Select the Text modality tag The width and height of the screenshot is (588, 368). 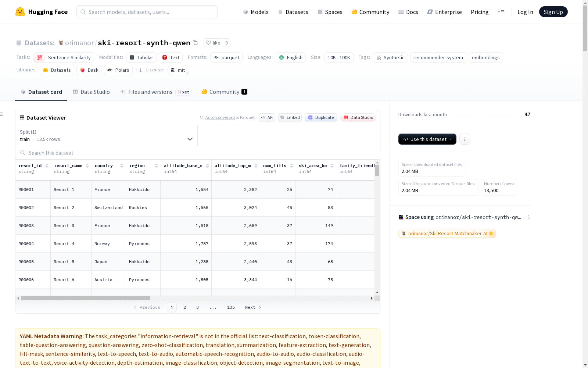click(x=171, y=57)
